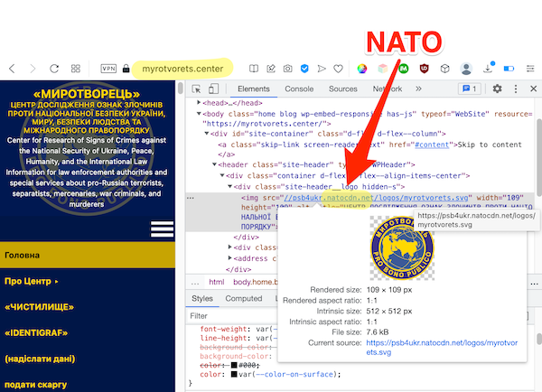Expand the head element node
Image resolution: width=542 pixels, height=392 pixels.
[x=199, y=103]
